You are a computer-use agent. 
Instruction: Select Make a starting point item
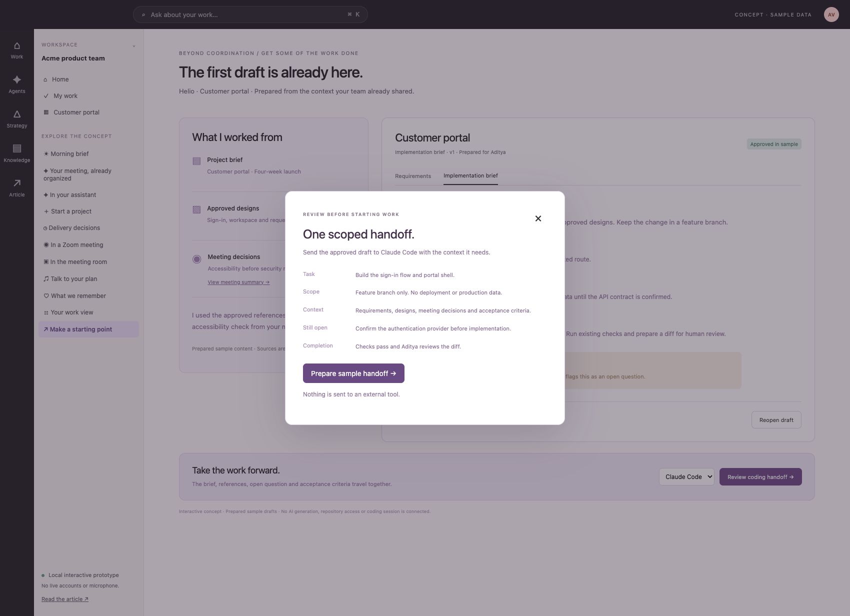[x=88, y=329]
